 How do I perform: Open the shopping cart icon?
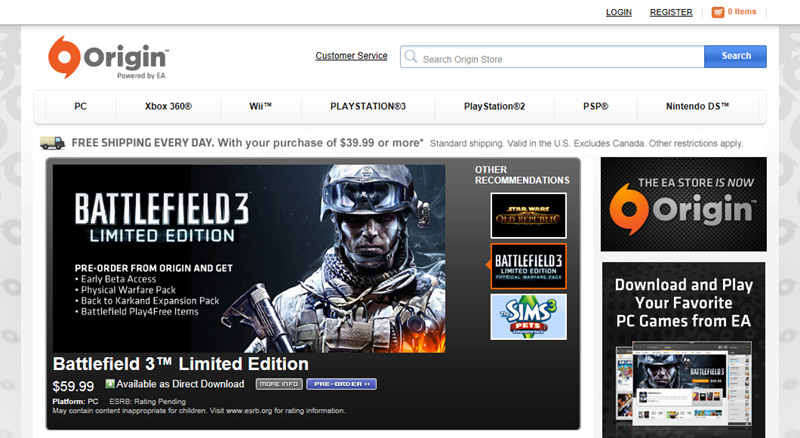click(718, 12)
